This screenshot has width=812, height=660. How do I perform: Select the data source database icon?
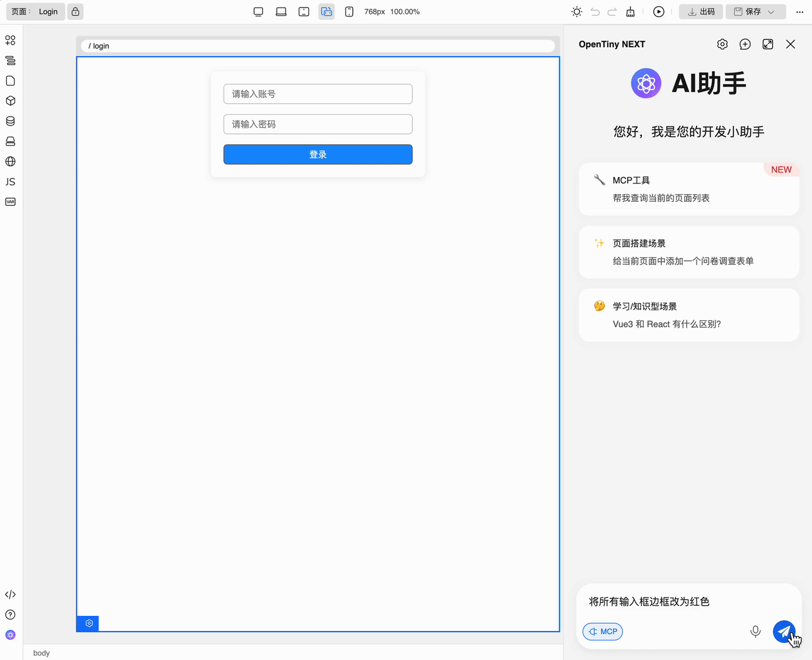pyautogui.click(x=10, y=120)
